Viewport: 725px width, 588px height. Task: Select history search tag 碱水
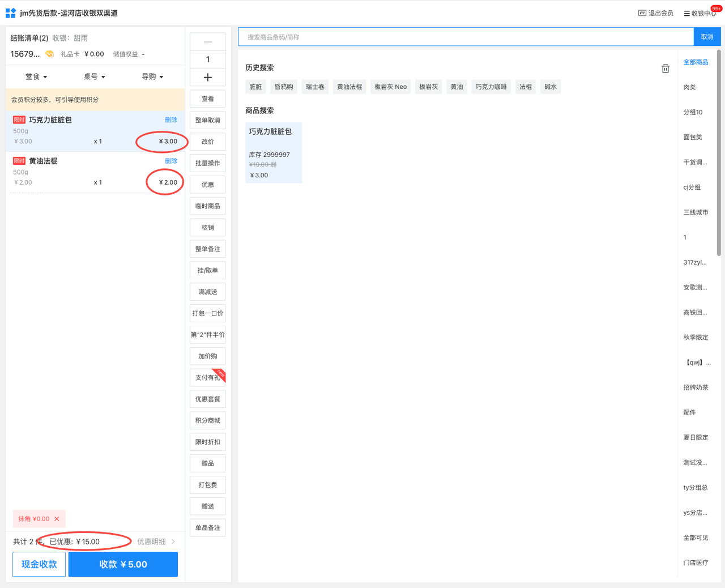[x=551, y=87]
